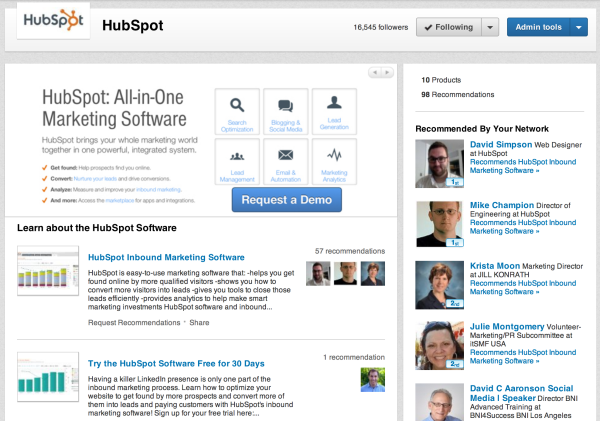Open David C Aaronson's profile name link
Image resolution: width=600 pixels, height=421 pixels.
point(521,393)
